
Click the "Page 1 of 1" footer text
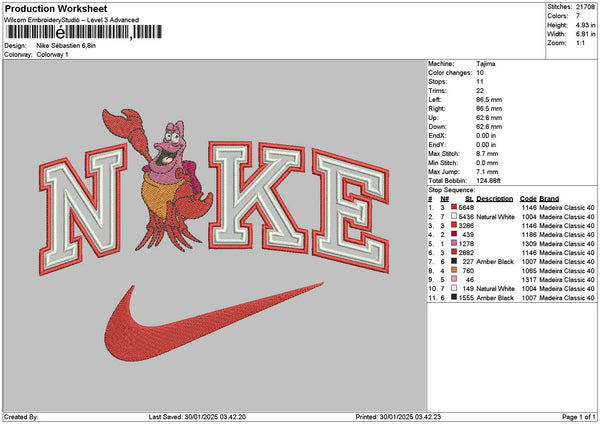(579, 417)
